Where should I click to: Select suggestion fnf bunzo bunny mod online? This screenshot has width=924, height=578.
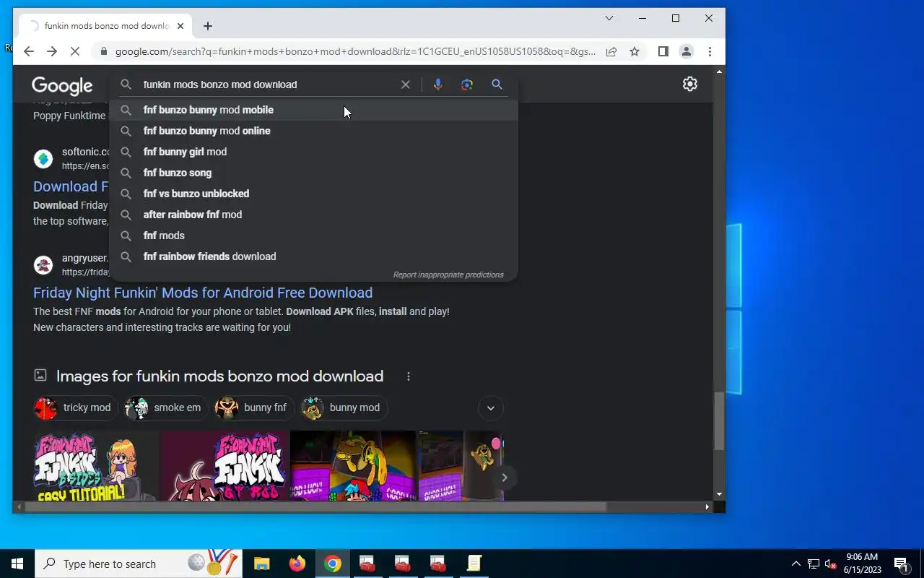pos(313,131)
